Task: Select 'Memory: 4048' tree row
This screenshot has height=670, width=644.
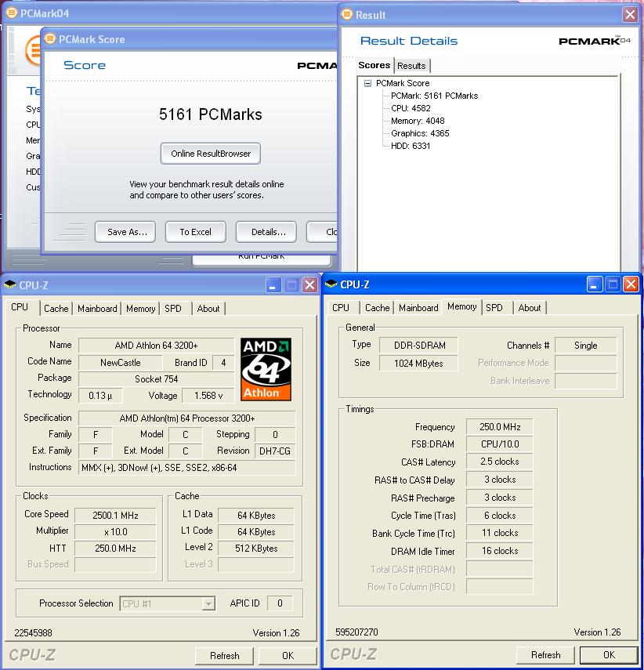Action: coord(418,121)
